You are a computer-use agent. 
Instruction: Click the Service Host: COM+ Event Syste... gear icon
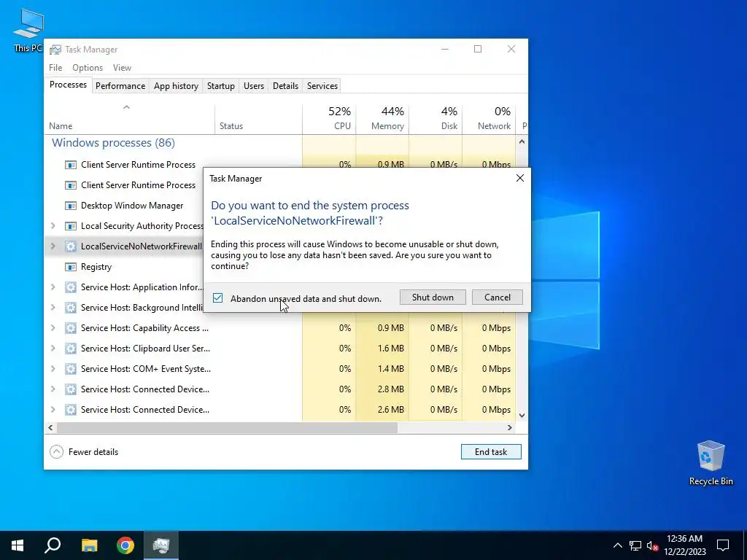(x=71, y=369)
